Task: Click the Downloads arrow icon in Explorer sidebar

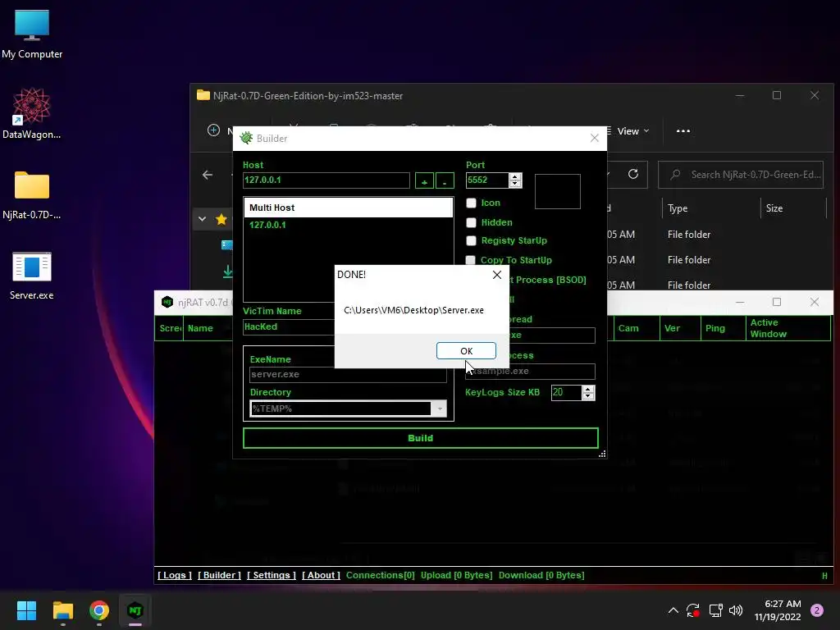Action: coord(228,272)
